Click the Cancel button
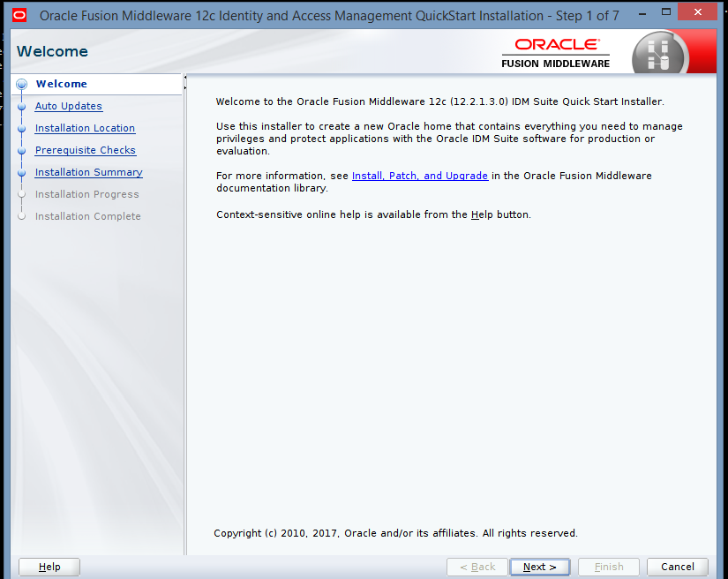This screenshot has height=579, width=728. click(x=678, y=567)
